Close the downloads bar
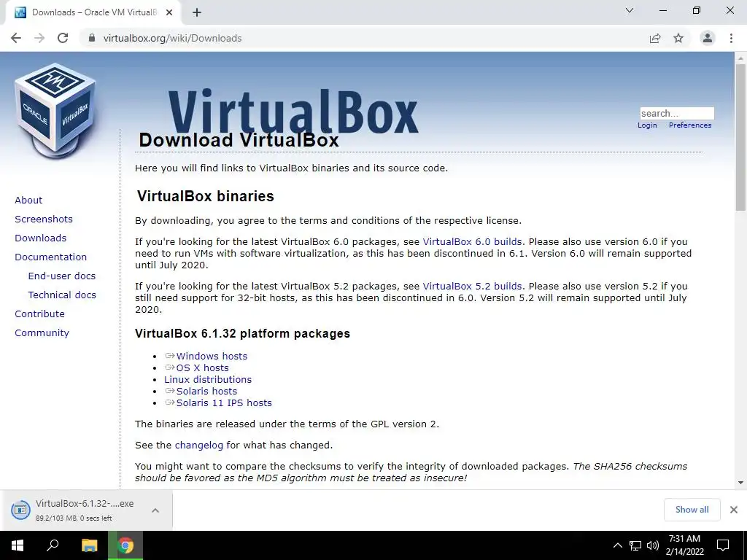 (734, 510)
